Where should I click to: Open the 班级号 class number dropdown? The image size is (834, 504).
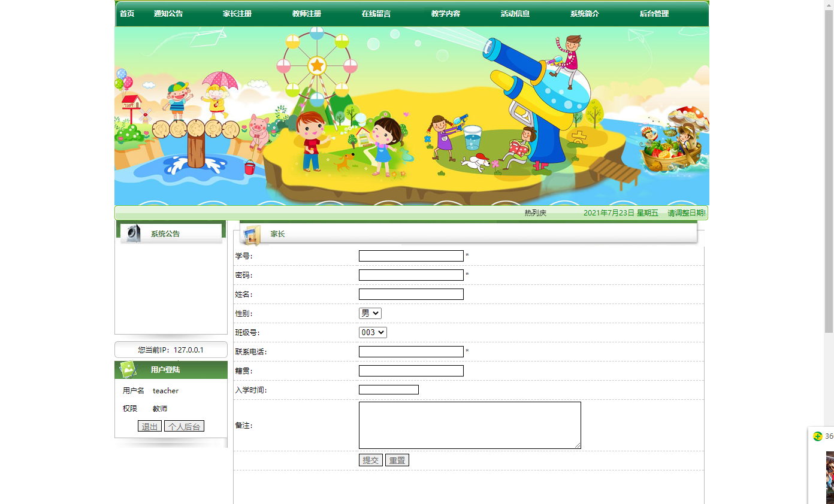point(373,332)
